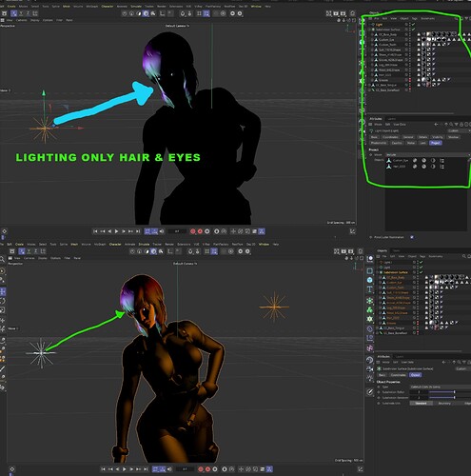Click the Text 'T' icon in lower screenshot's side palette
Image resolution: width=471 pixels, height=476 pixels.
(x=370, y=289)
